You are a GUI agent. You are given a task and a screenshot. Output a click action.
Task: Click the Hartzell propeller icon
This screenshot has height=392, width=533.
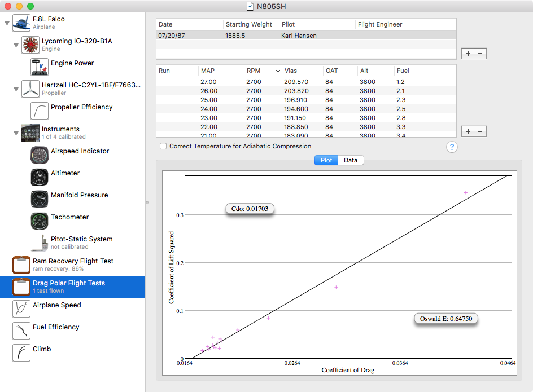click(30, 89)
